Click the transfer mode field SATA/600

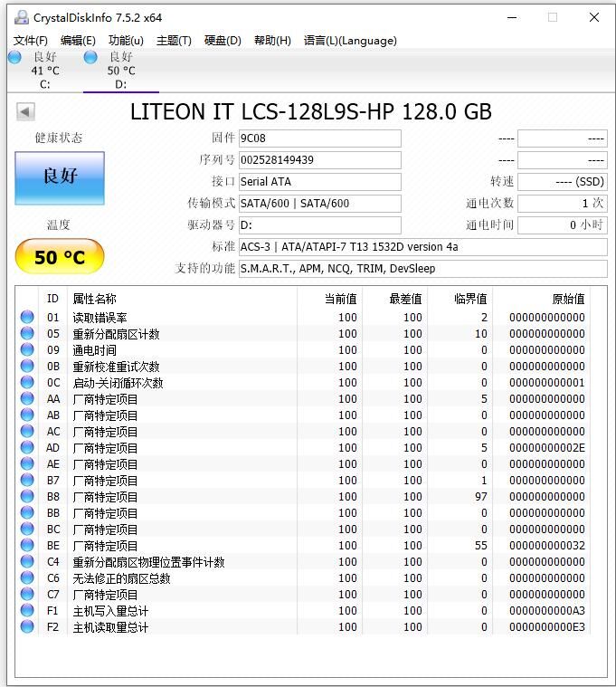[x=320, y=204]
